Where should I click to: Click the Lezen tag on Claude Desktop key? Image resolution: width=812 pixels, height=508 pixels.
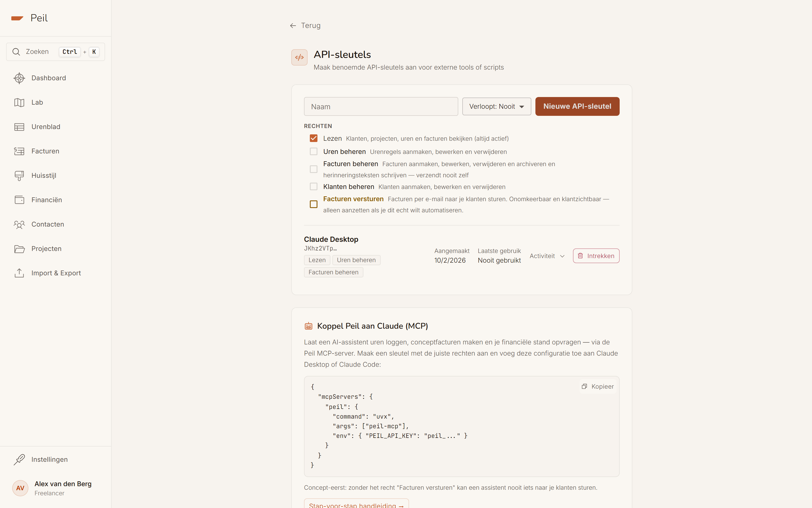coord(317,260)
